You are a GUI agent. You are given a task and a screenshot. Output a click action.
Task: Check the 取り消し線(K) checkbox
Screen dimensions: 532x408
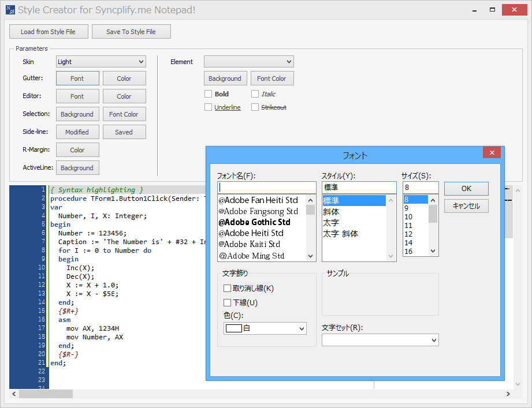228,289
